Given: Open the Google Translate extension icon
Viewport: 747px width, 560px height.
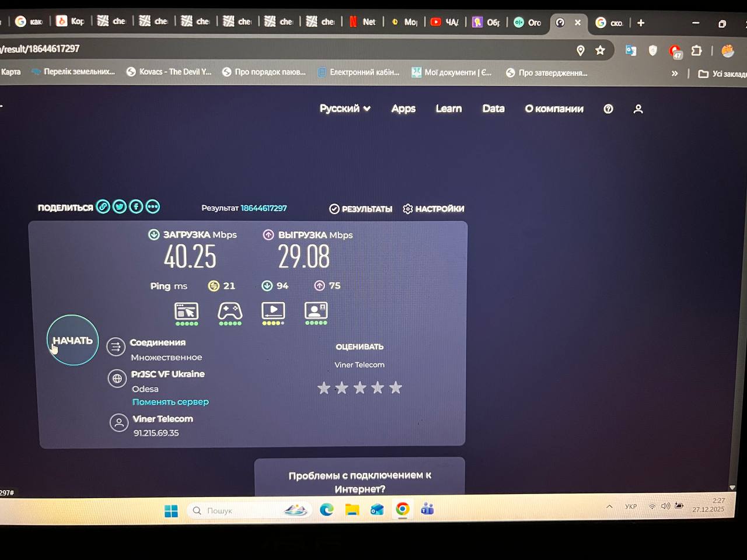Looking at the screenshot, I should (631, 51).
